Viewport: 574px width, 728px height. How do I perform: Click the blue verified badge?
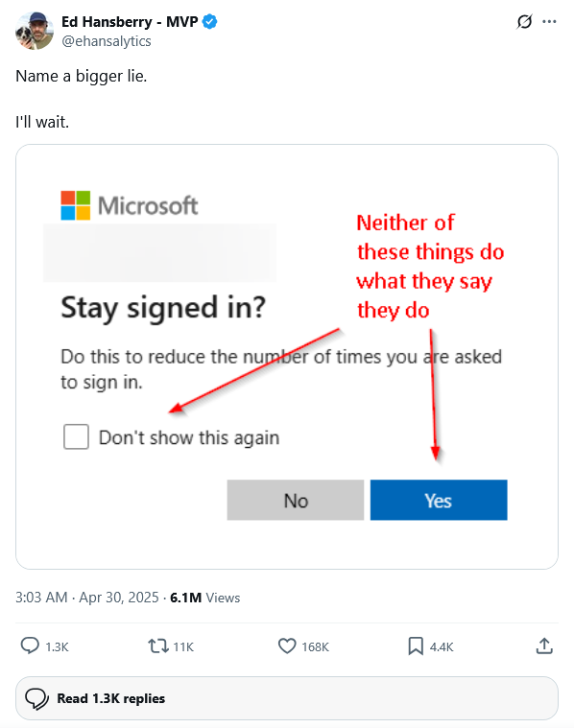[210, 21]
